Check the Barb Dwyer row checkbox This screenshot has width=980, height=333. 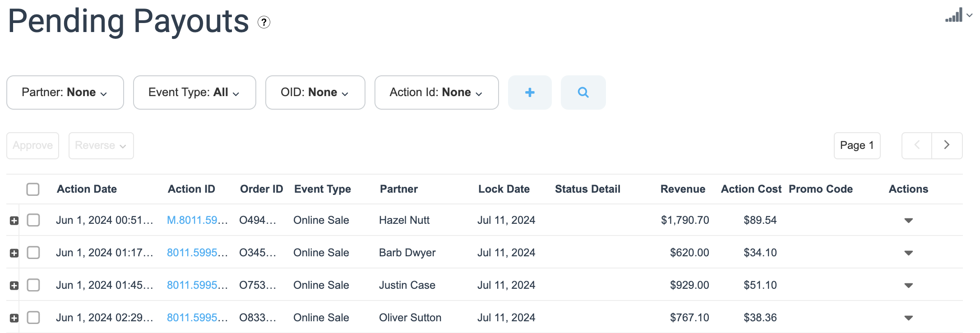33,253
